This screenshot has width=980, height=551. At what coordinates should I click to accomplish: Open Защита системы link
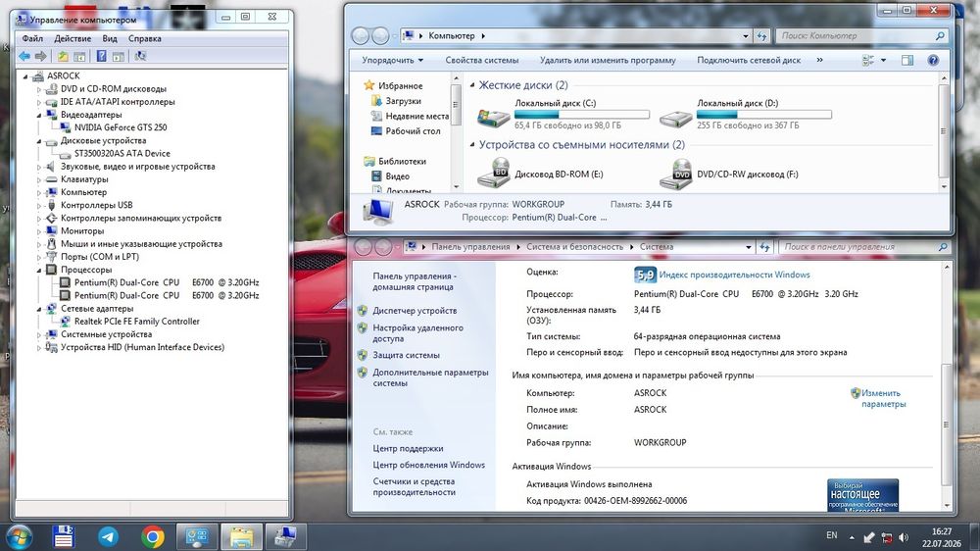407,355
